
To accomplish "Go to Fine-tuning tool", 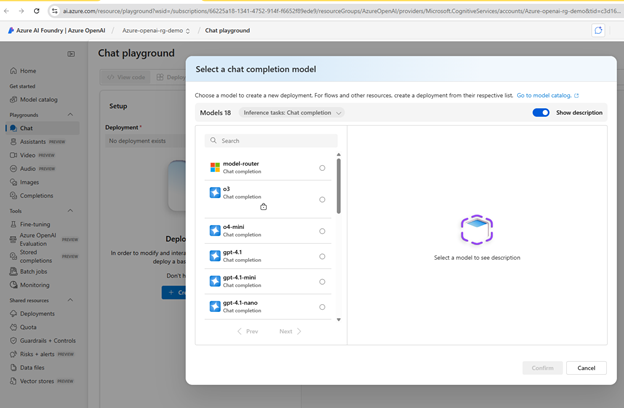I will [x=35, y=224].
